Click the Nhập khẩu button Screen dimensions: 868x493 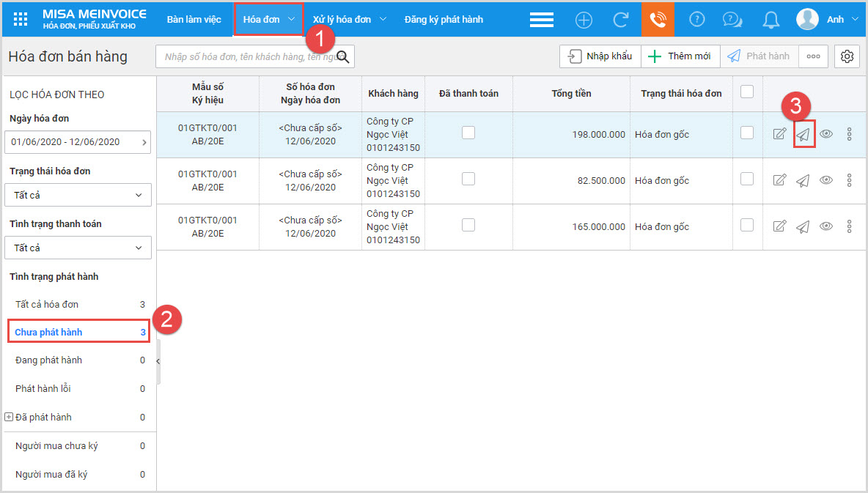click(x=600, y=56)
